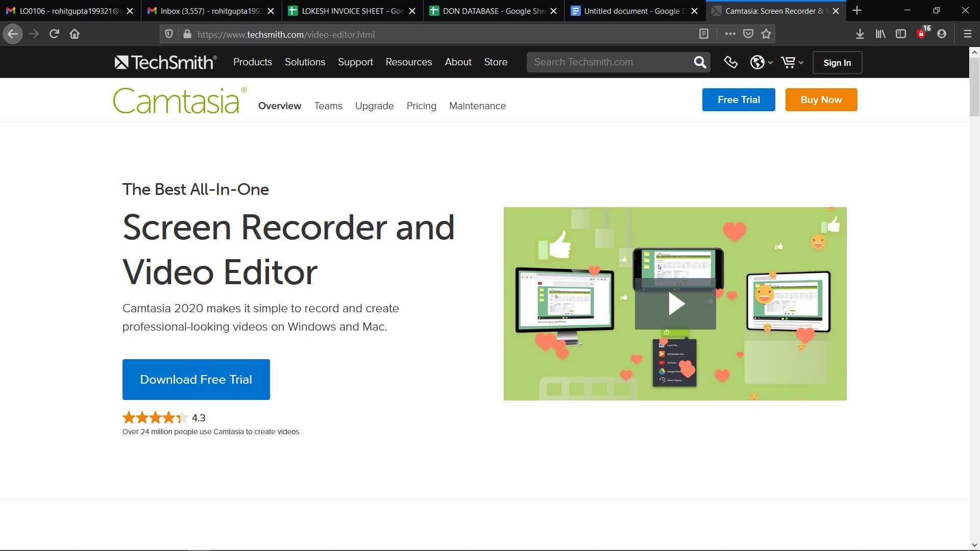Screen dimensions: 980x551
Task: Toggle reader view icon in address bar
Action: coord(703,34)
